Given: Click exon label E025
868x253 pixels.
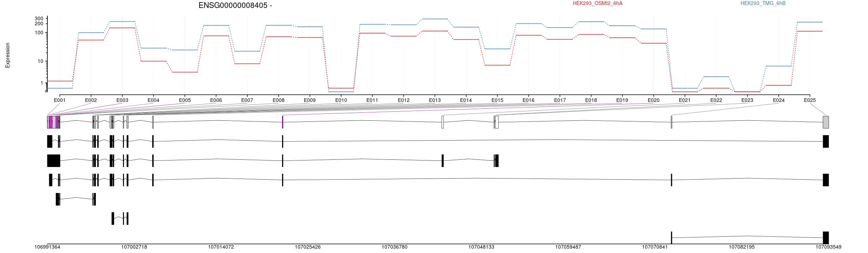Looking at the screenshot, I should [x=810, y=100].
